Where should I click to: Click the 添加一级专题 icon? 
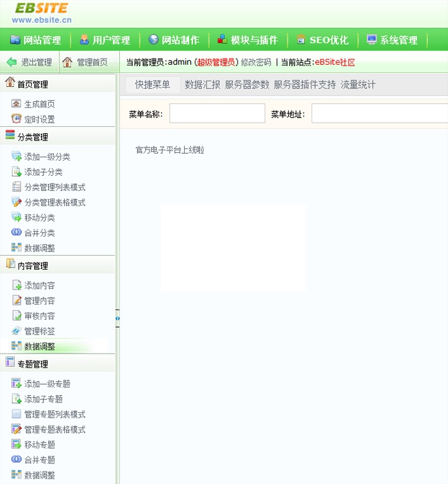pos(16,383)
